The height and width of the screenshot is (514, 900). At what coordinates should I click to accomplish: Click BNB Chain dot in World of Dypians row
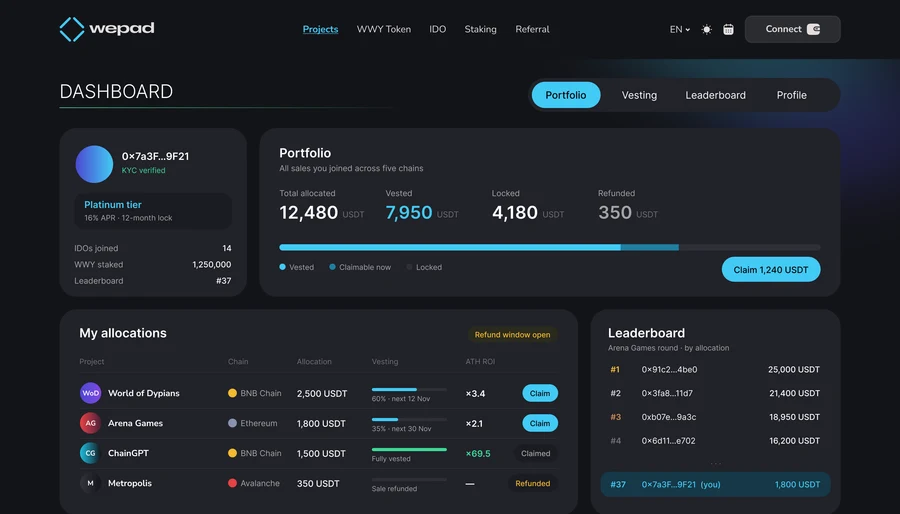(232, 393)
